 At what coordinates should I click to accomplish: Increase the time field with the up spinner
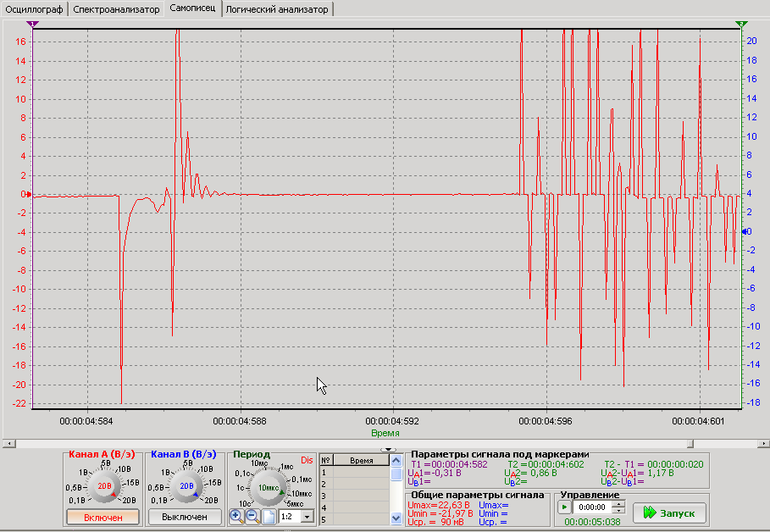(619, 504)
